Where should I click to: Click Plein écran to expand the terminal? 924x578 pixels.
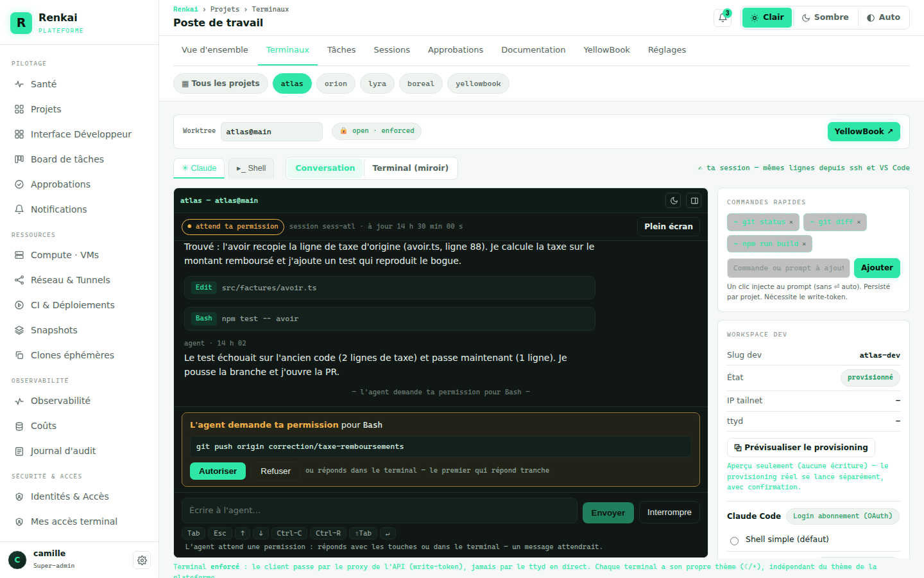click(669, 227)
